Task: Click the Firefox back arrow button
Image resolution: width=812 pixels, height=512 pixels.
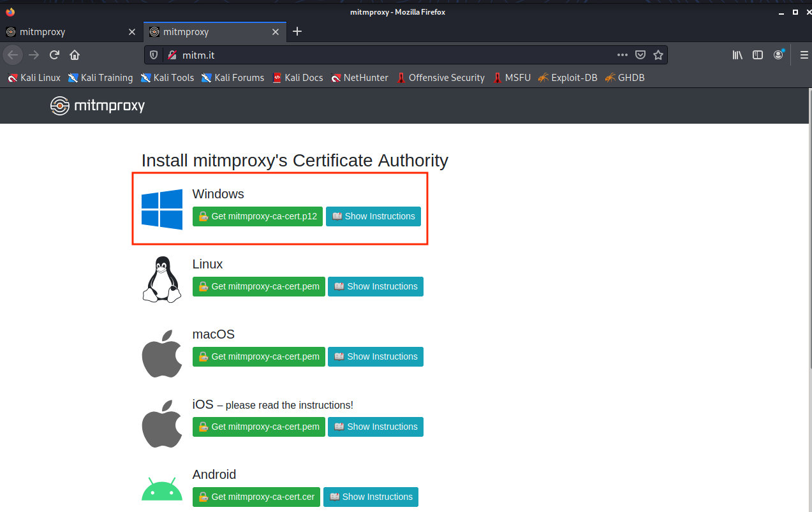Action: point(13,55)
